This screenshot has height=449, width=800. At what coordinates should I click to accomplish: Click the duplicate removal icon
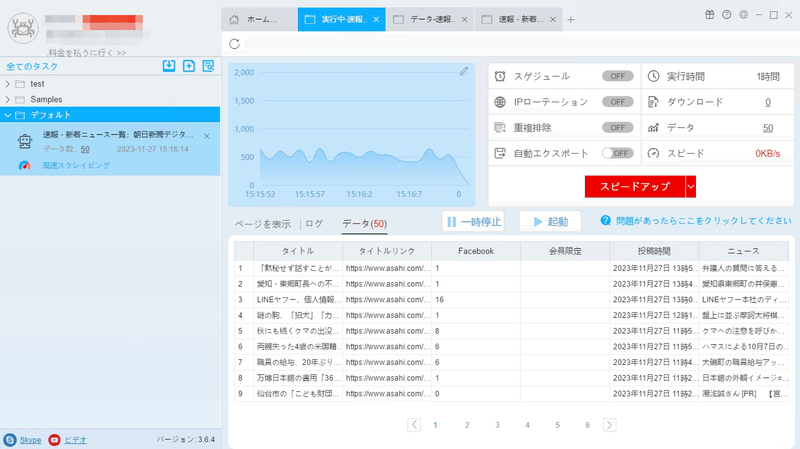500,128
